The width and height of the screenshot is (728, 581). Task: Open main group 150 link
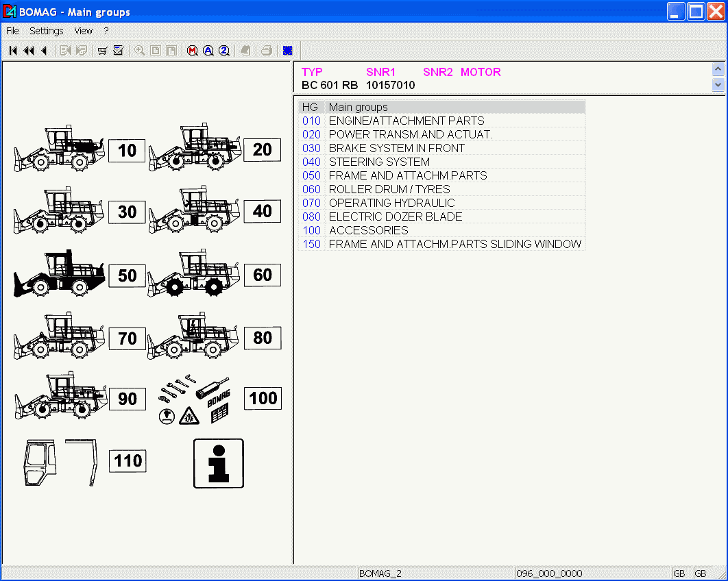coord(311,244)
